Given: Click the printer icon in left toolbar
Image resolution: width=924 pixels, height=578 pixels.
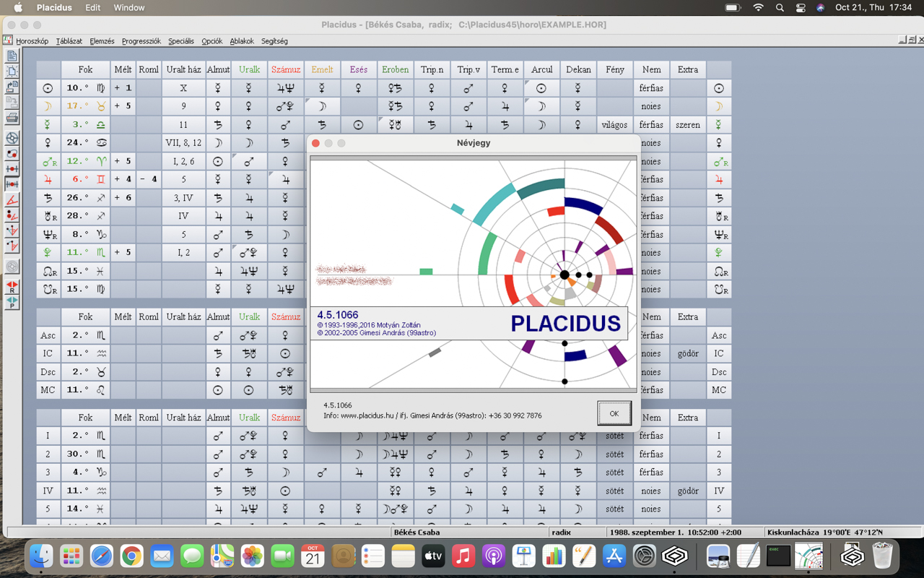Looking at the screenshot, I should [12, 117].
